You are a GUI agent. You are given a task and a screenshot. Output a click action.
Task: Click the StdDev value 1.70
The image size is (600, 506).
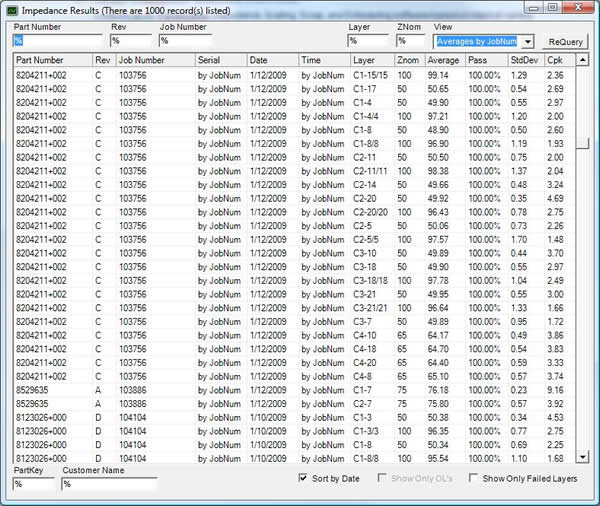click(x=519, y=240)
